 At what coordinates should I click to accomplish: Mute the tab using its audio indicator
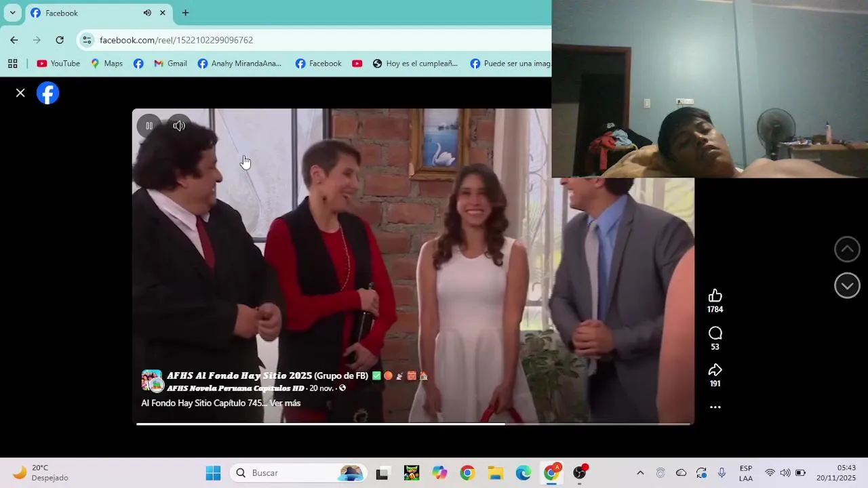click(x=147, y=13)
